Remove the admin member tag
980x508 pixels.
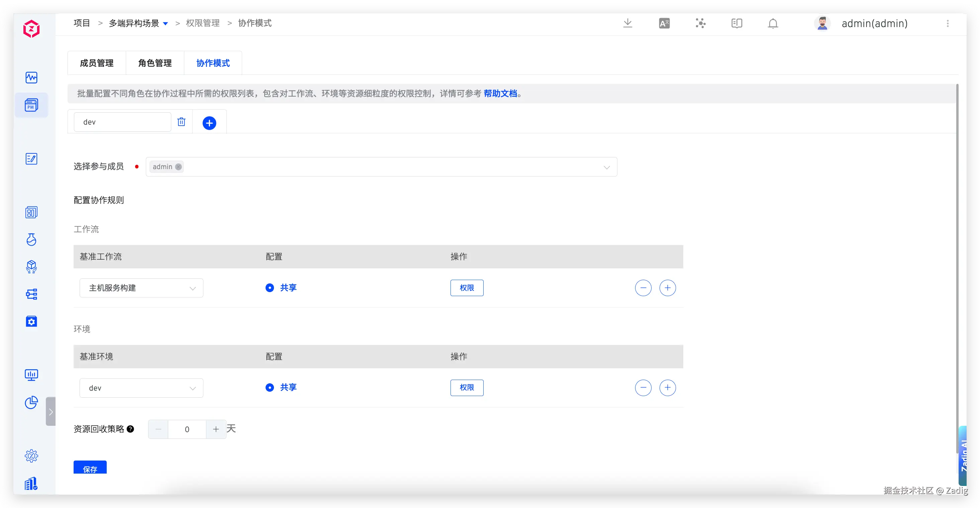178,166
